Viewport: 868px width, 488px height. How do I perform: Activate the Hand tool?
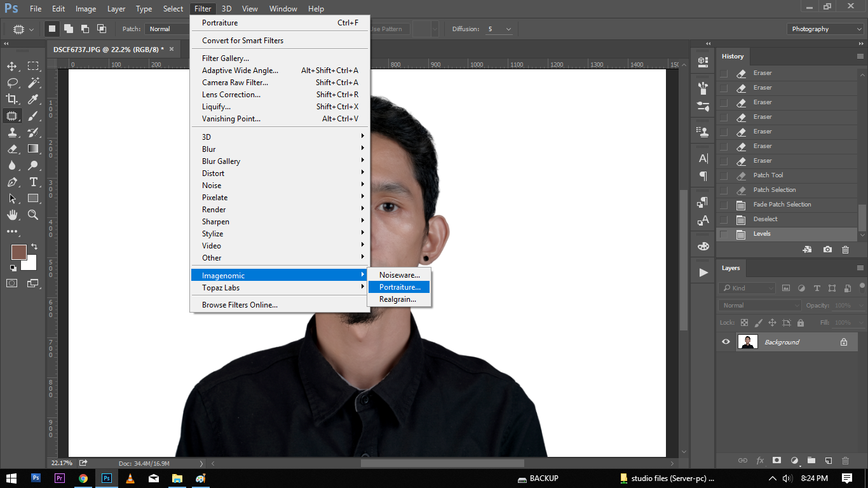(12, 215)
